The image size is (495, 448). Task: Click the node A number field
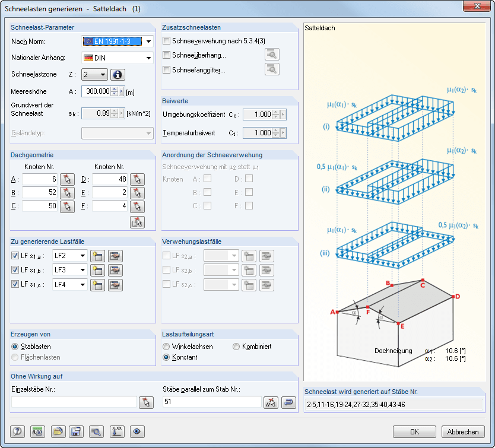click(40, 179)
